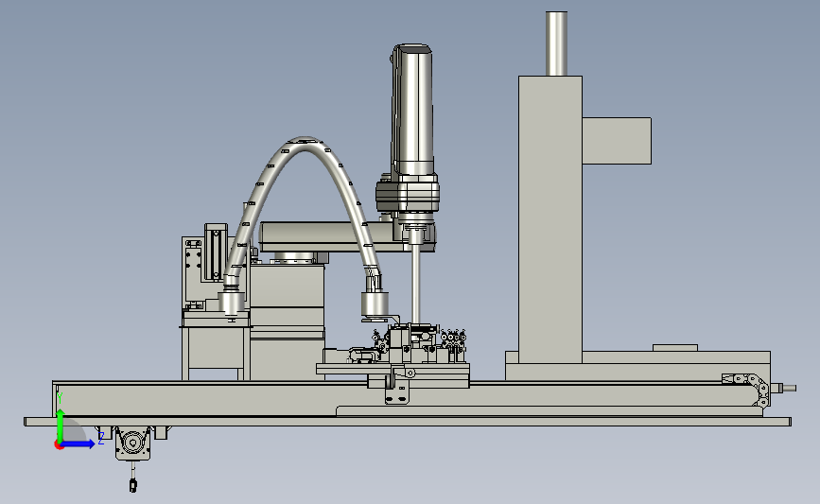Viewport: 820px width, 504px height.
Task: Click the red origin point of the triad
Action: (x=59, y=445)
